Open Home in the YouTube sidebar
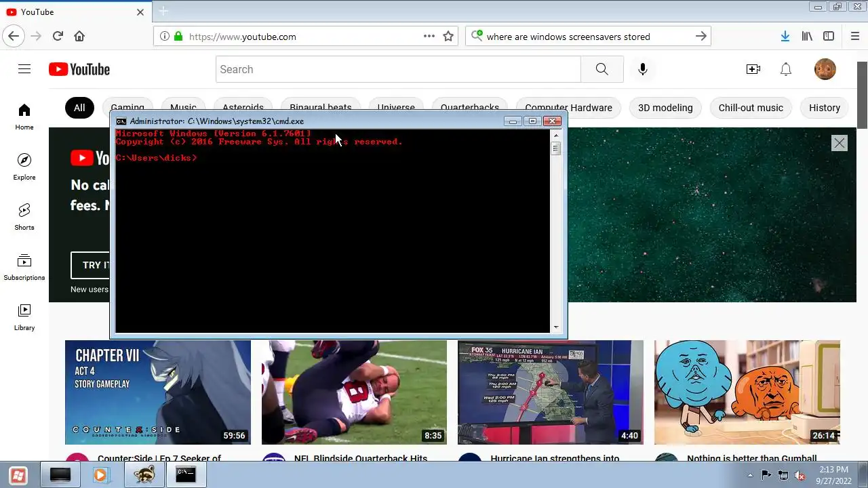 click(x=24, y=117)
